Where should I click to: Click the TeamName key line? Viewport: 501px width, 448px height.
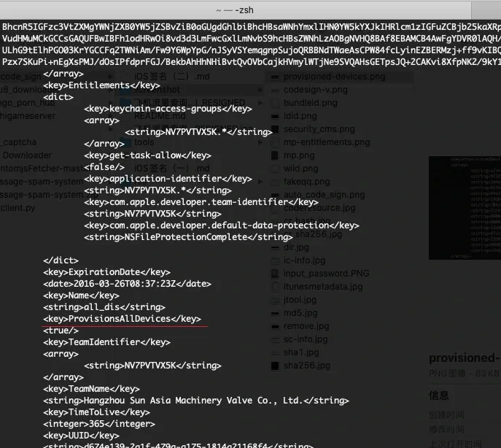[x=91, y=389]
